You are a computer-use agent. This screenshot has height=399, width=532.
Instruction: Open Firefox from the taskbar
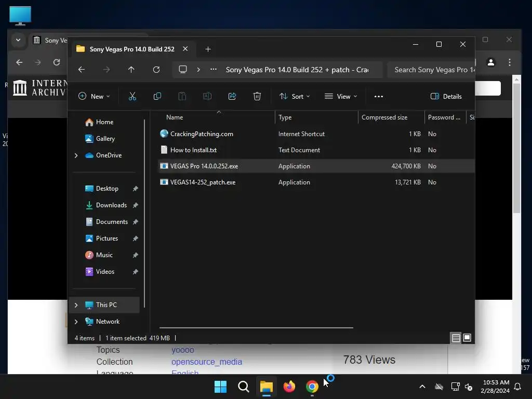[x=289, y=387]
